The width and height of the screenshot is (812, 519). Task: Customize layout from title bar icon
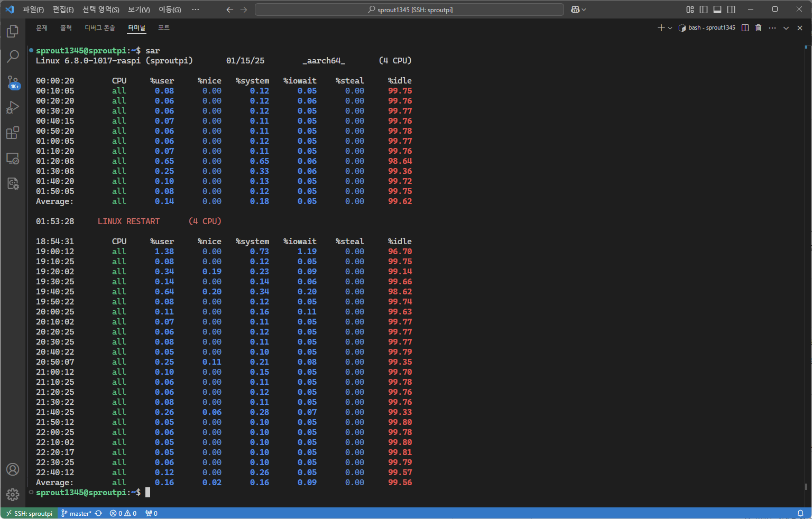(690, 10)
